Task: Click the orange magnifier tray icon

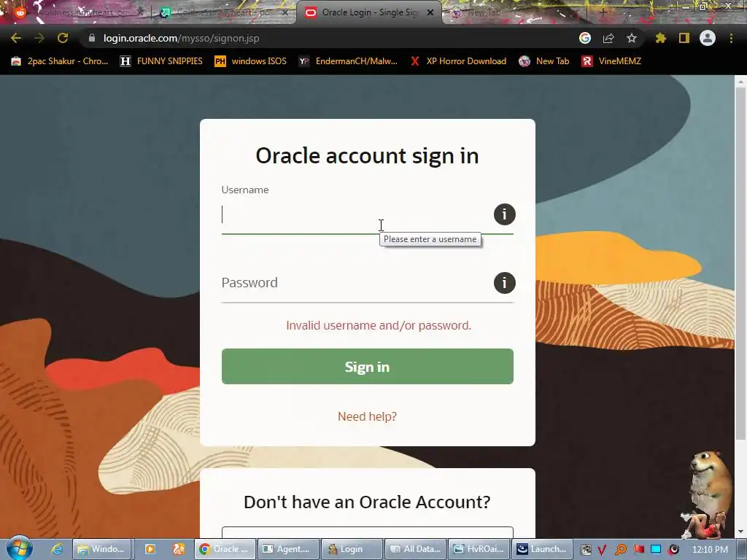Action: [x=620, y=550]
